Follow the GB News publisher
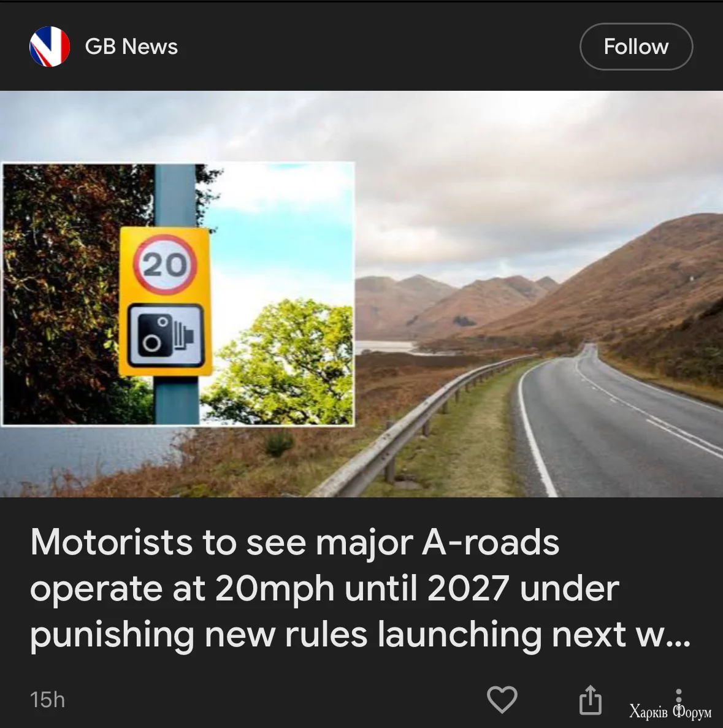The image size is (723, 728). coord(636,47)
